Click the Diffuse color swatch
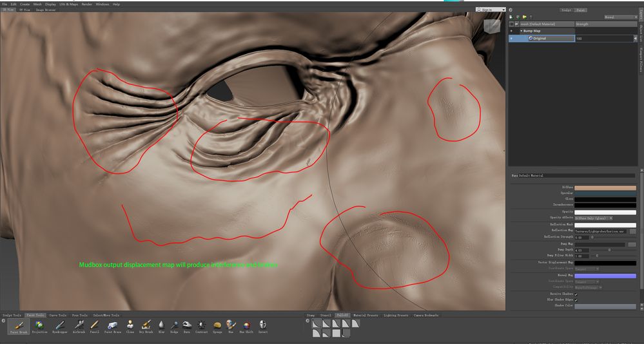The width and height of the screenshot is (644, 344). pos(605,187)
